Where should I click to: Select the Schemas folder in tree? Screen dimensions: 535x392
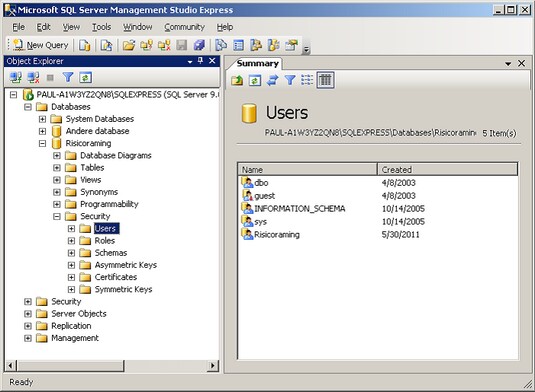pyautogui.click(x=111, y=253)
